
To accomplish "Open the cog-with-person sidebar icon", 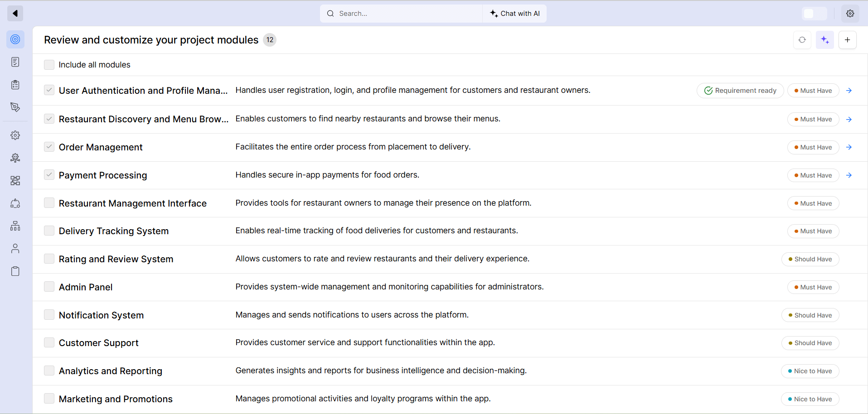I will tap(15, 158).
